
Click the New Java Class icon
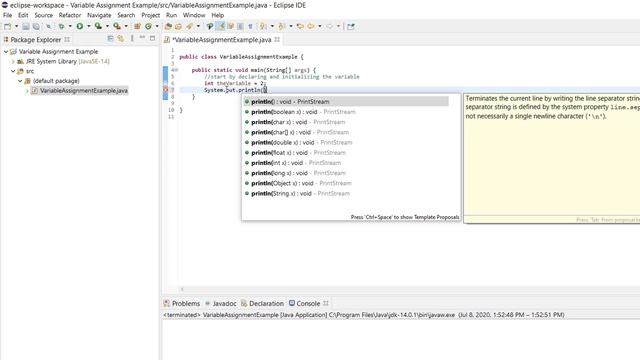point(148,27)
